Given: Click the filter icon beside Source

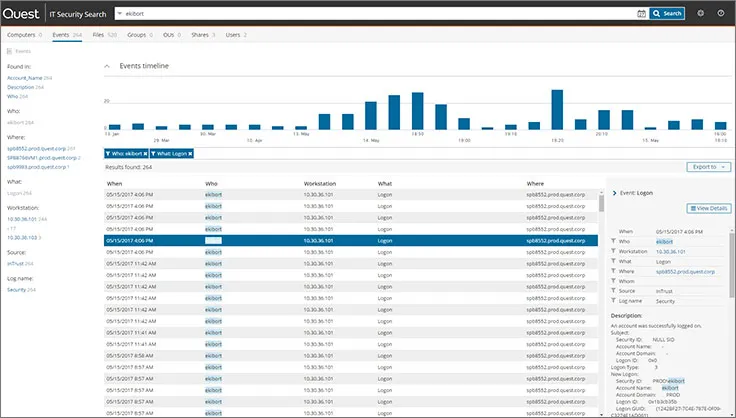Looking at the screenshot, I should 611,290.
